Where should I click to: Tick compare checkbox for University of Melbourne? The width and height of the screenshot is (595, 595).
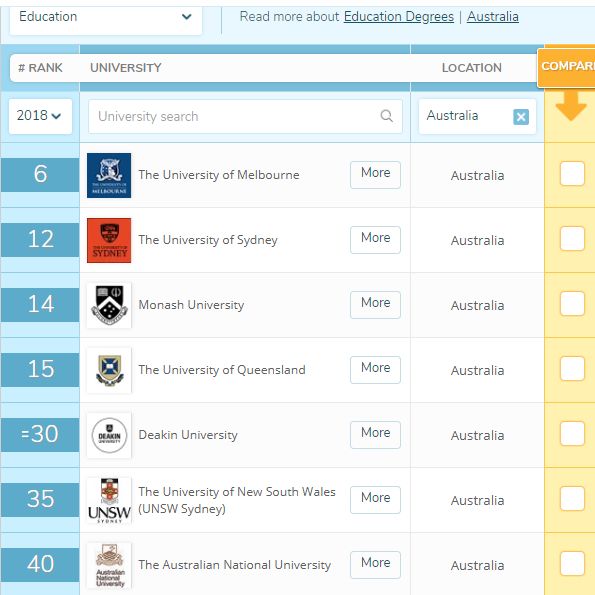pyautogui.click(x=572, y=173)
